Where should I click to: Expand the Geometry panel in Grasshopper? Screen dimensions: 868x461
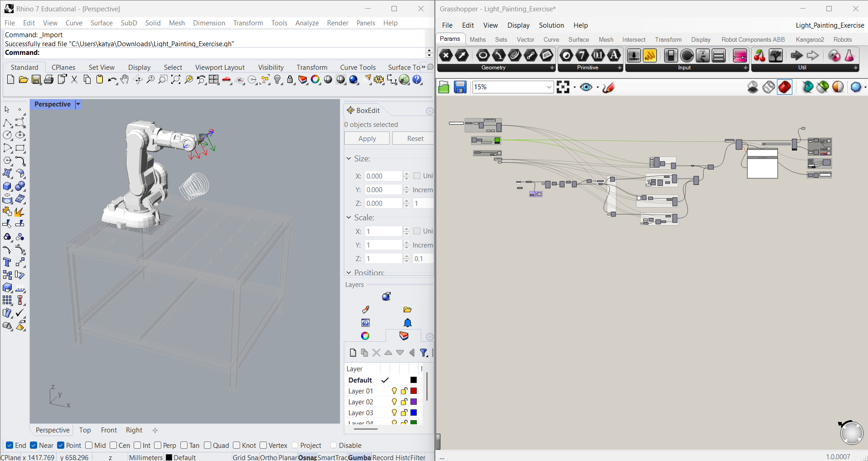point(552,68)
